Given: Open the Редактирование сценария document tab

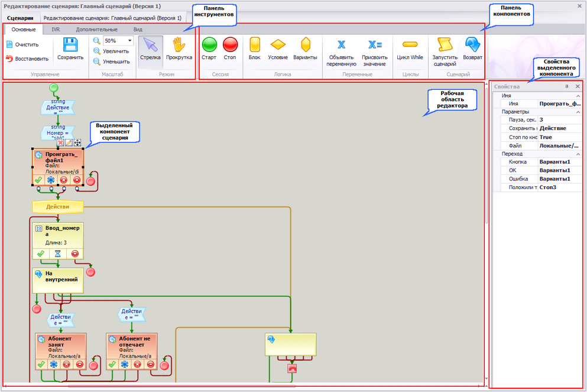Looking at the screenshot, I should coord(112,18).
